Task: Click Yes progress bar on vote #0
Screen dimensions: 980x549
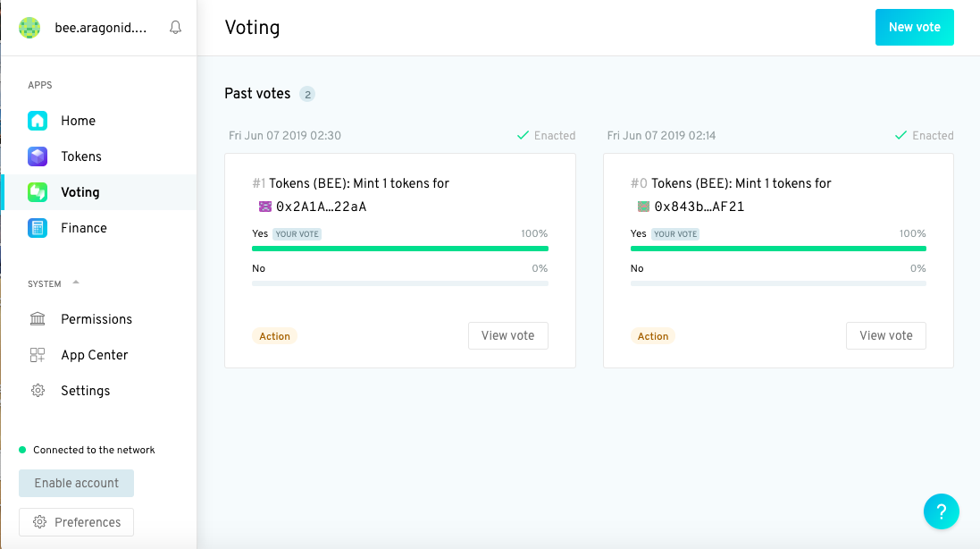Action: click(x=778, y=249)
